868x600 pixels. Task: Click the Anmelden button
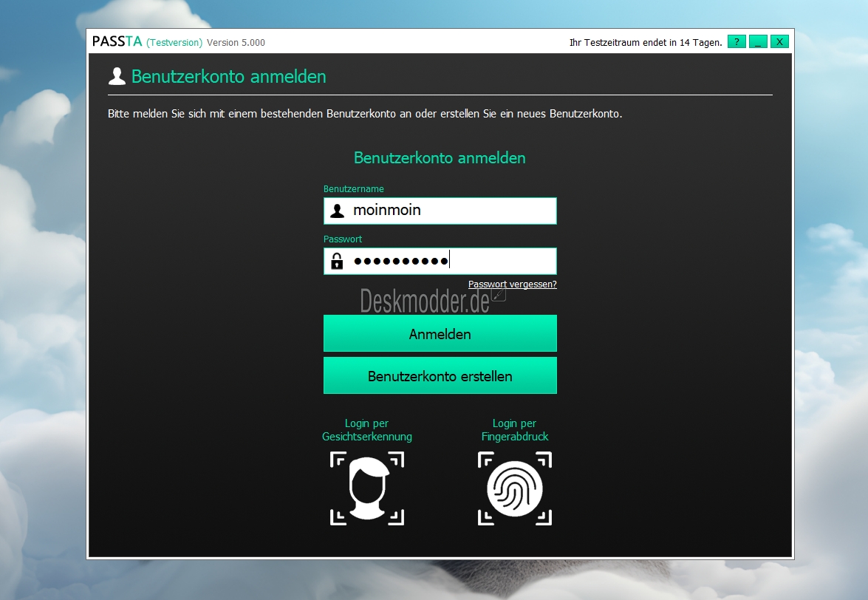(x=440, y=333)
